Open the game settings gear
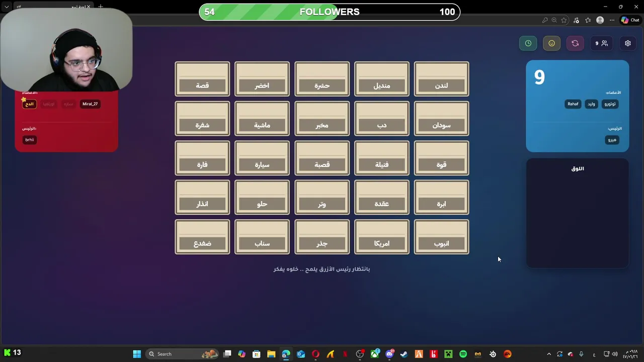 [x=628, y=43]
